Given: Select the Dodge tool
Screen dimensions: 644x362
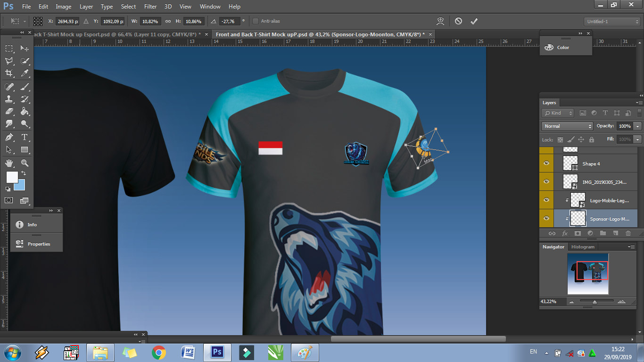Looking at the screenshot, I should [25, 123].
